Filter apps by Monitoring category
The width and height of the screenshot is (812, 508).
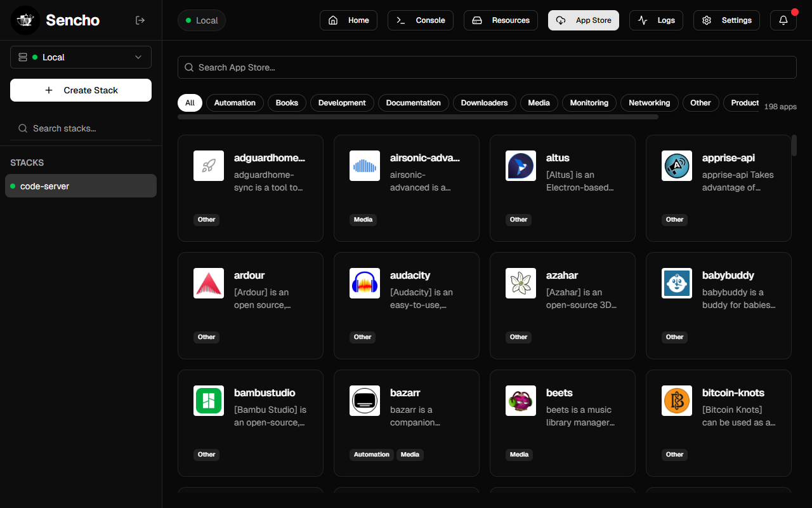point(589,103)
